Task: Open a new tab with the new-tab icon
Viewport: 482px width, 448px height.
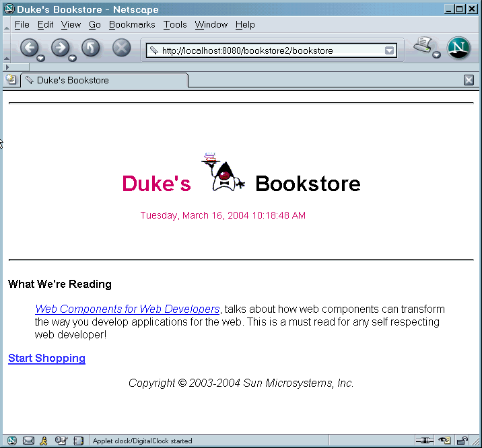Action: (11, 79)
